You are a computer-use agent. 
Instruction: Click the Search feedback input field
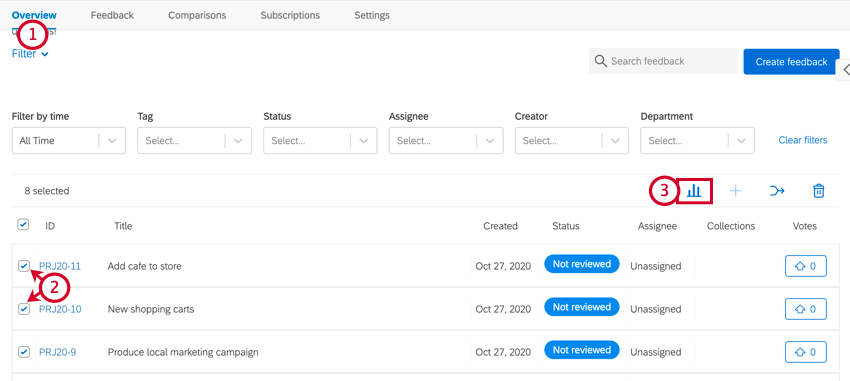[x=663, y=61]
